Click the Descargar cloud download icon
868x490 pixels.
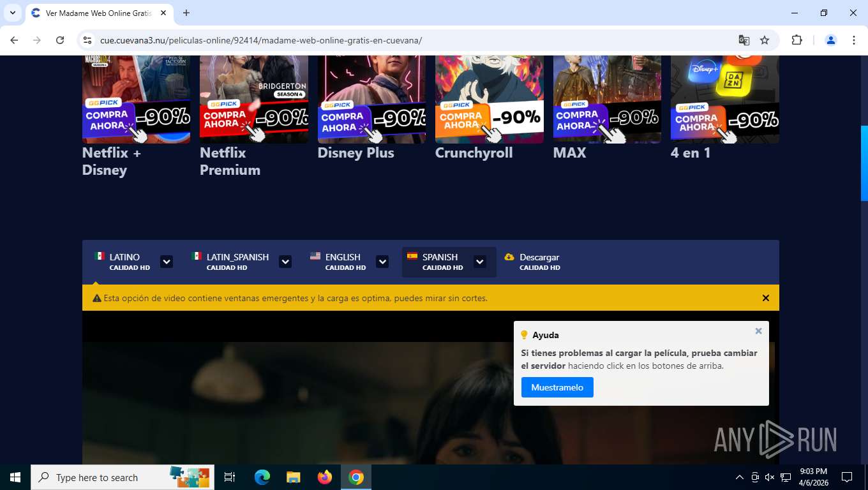point(509,256)
